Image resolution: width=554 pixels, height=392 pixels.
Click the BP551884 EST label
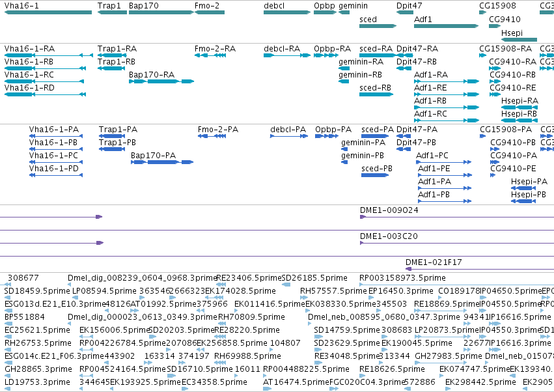(24, 317)
